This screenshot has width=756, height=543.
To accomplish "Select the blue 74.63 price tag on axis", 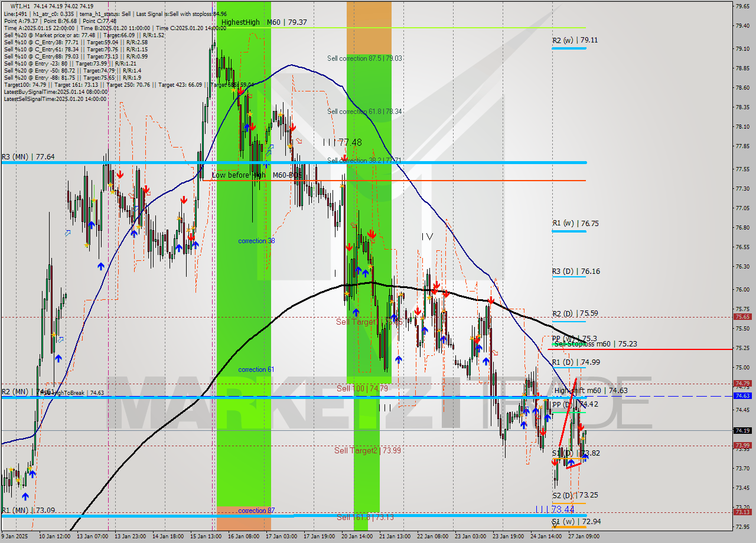I will pyautogui.click(x=742, y=396).
